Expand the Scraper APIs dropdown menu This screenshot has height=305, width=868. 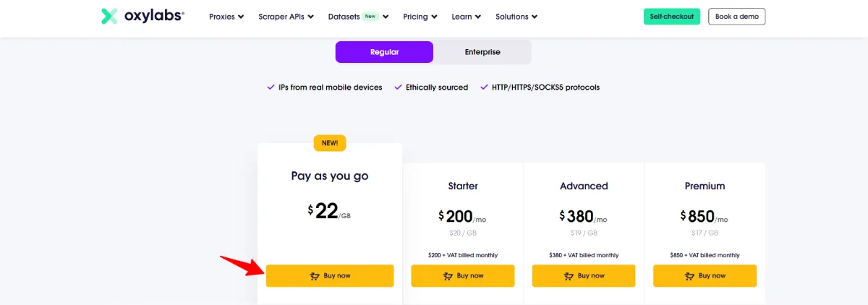[286, 17]
